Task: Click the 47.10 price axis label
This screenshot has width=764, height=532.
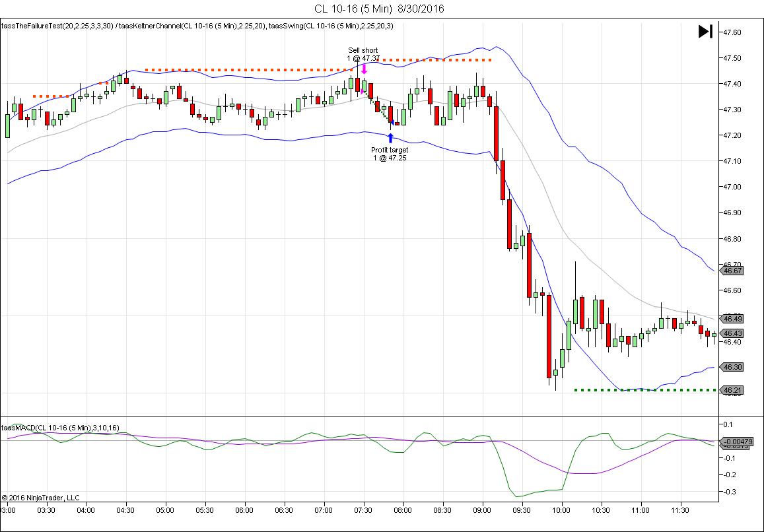Action: tap(732, 161)
